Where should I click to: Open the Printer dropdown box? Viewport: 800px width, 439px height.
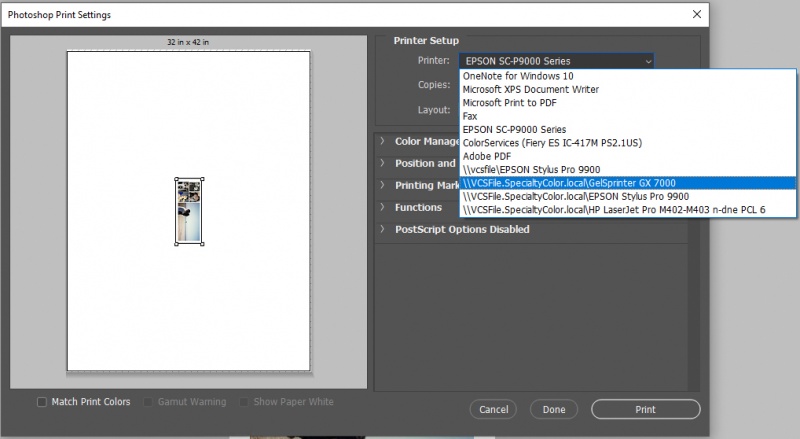tap(558, 61)
